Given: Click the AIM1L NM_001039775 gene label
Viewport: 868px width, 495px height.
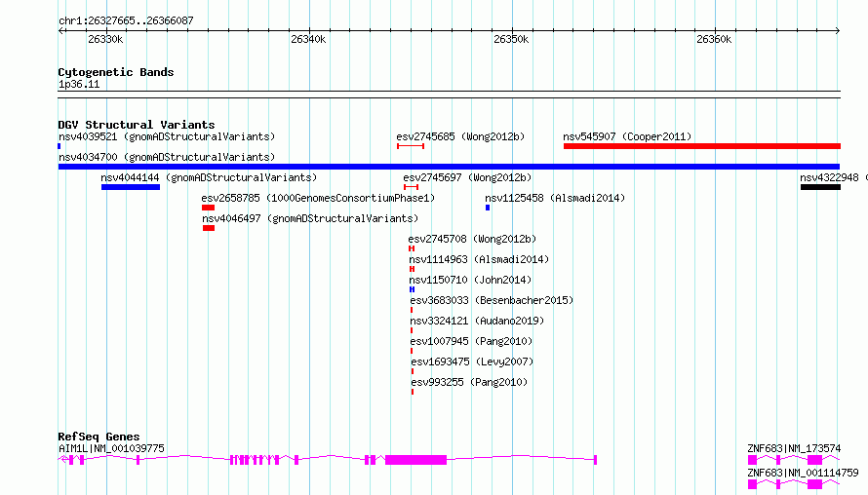Looking at the screenshot, I should [x=111, y=448].
